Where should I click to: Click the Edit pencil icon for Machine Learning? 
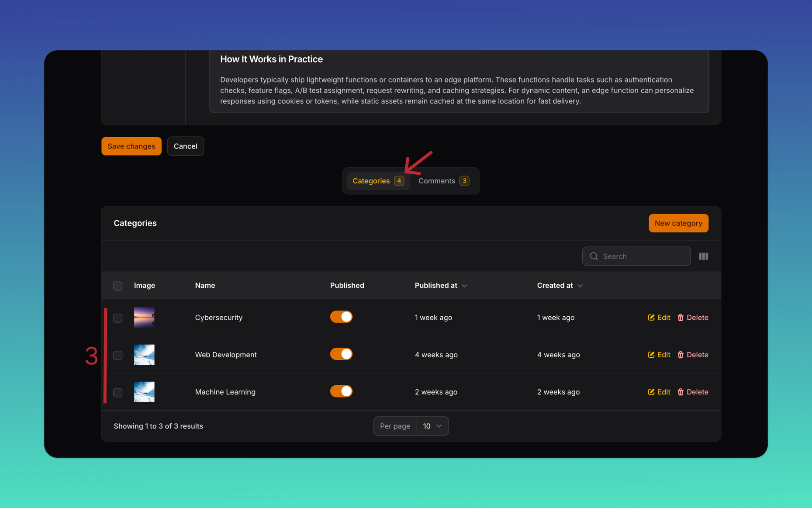pos(651,392)
